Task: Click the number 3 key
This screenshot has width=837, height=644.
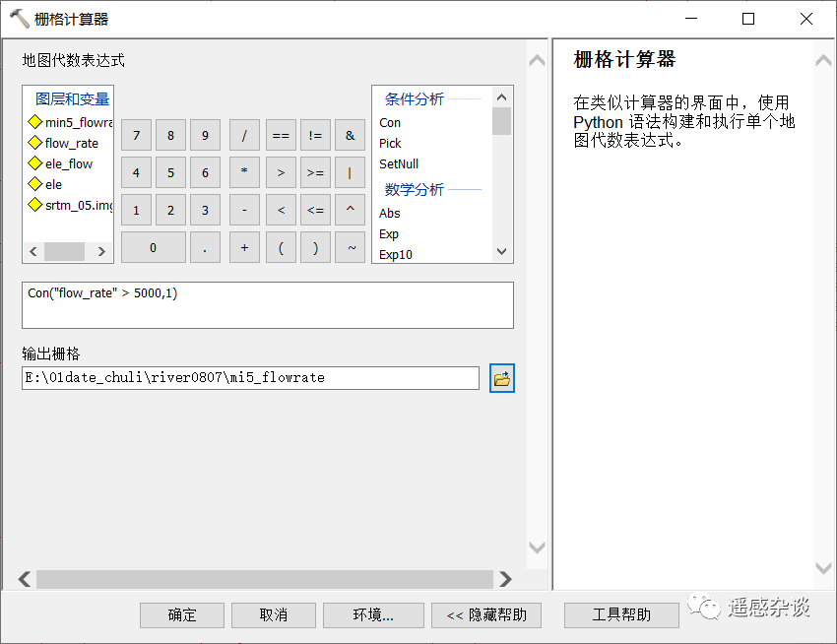Action: point(205,210)
